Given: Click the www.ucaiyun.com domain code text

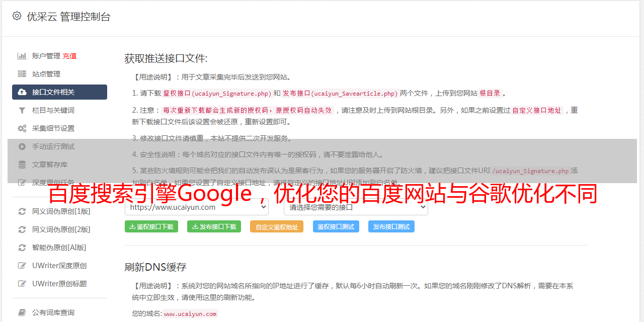Looking at the screenshot, I should 190,313.
